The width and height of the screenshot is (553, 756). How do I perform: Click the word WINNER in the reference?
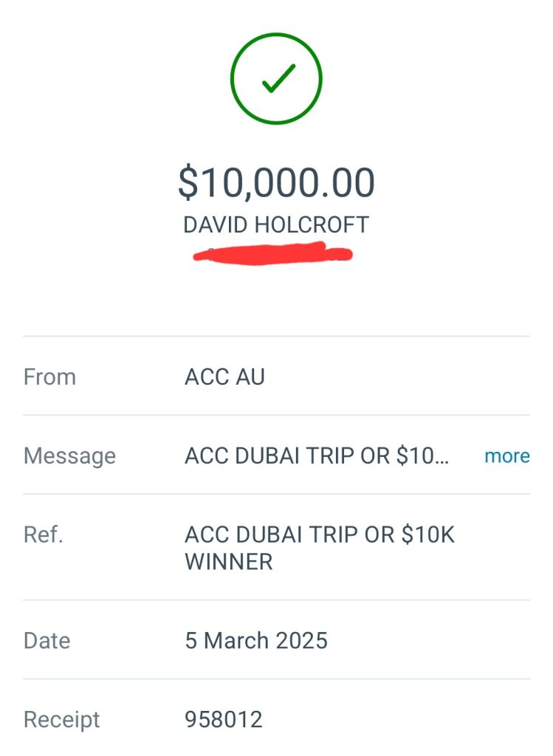click(x=228, y=561)
